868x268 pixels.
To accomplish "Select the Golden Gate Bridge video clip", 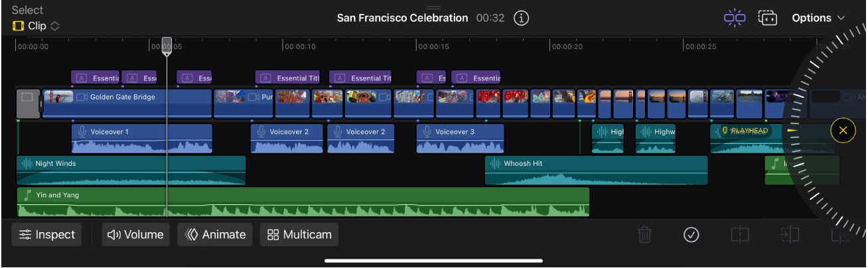I will click(x=127, y=104).
